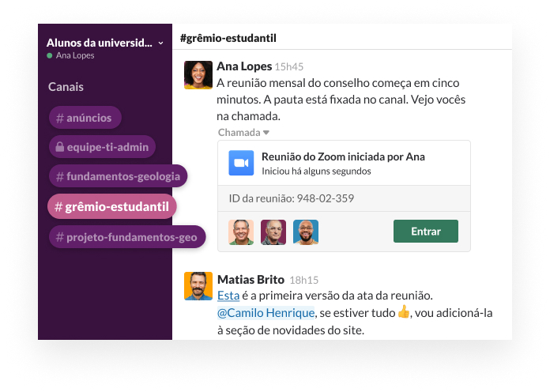Click third participant avatar in call
550x392 pixels.
pyautogui.click(x=306, y=232)
